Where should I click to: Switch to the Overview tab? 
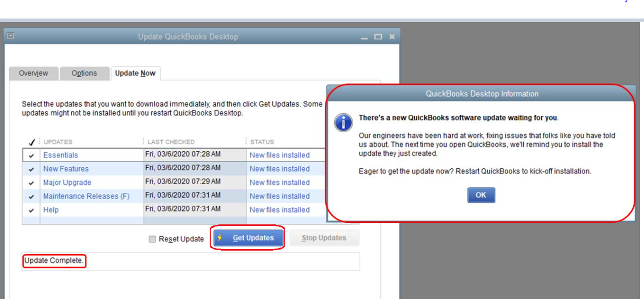[33, 74]
